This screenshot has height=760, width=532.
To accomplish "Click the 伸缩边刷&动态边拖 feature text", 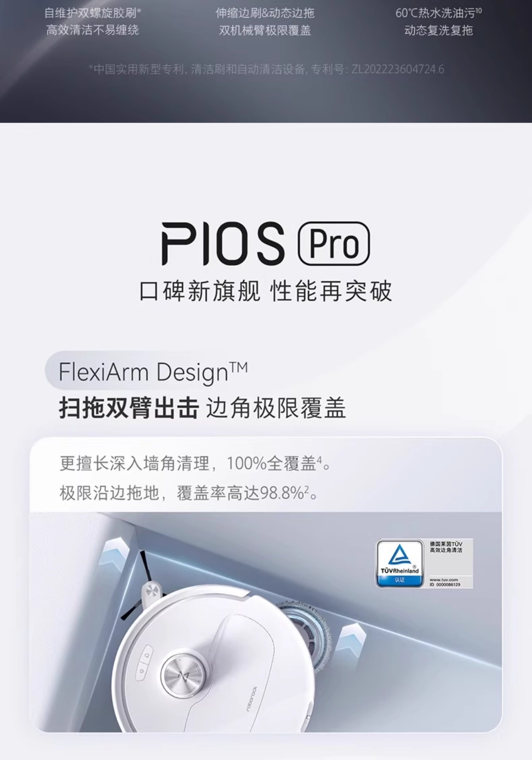I will (x=265, y=13).
